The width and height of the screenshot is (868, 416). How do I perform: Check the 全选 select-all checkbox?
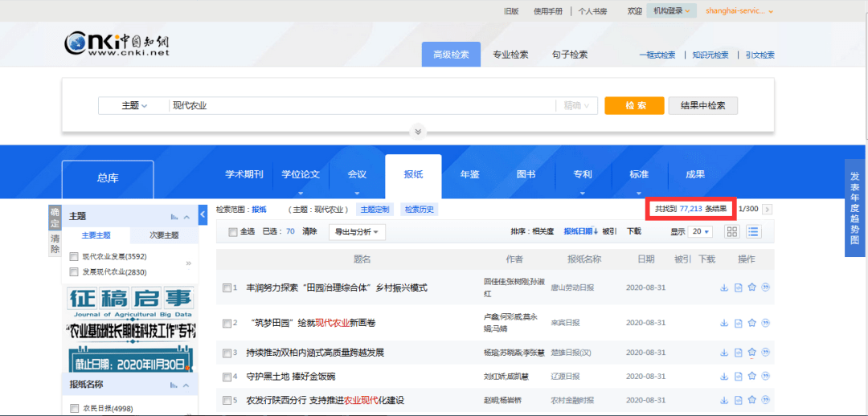pyautogui.click(x=233, y=232)
